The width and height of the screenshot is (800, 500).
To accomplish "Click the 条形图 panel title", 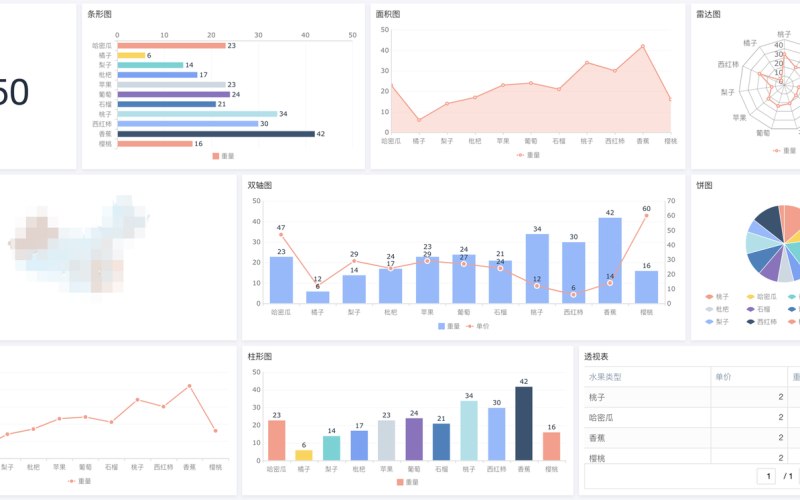I will [x=99, y=14].
